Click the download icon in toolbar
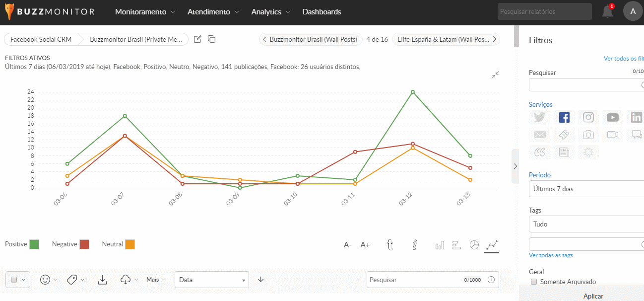 pos(102,280)
